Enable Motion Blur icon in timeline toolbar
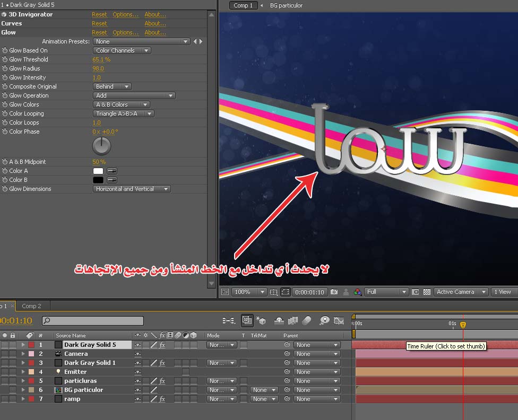The width and height of the screenshot is (518, 420). 306,320
